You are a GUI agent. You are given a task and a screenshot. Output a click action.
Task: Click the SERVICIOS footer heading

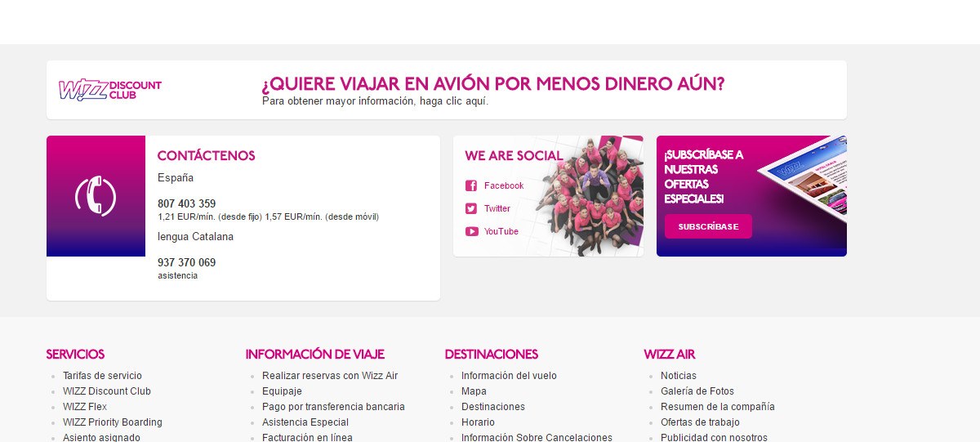(x=75, y=355)
